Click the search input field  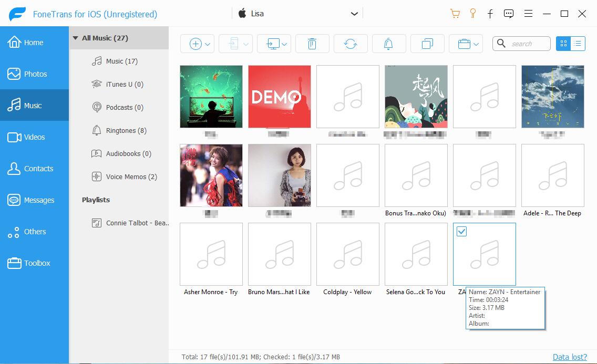coord(521,44)
